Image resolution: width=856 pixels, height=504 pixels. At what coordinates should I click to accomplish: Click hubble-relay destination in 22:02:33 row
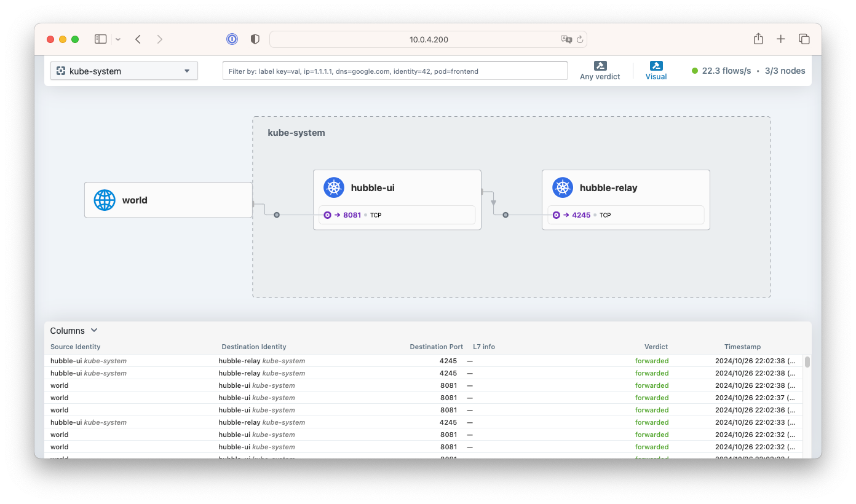click(x=262, y=422)
